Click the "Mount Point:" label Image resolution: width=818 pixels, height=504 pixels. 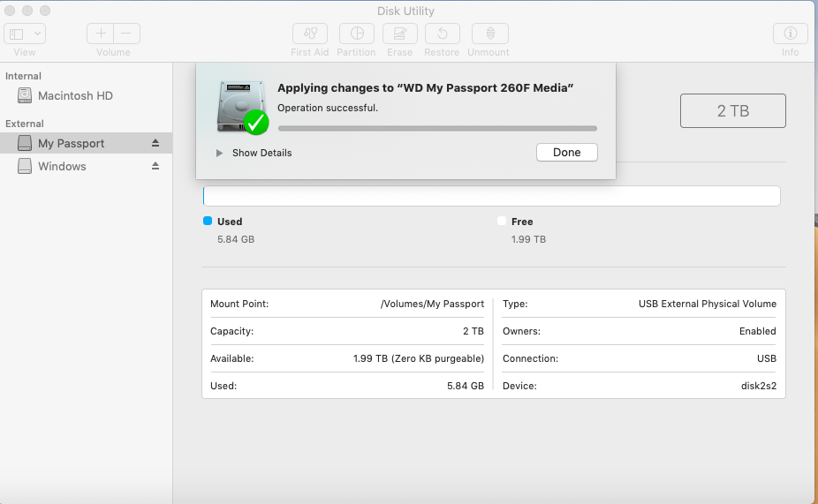click(239, 304)
